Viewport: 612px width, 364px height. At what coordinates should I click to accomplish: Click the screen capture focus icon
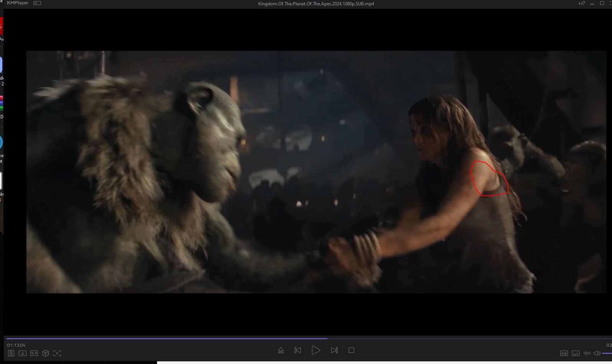point(57,353)
